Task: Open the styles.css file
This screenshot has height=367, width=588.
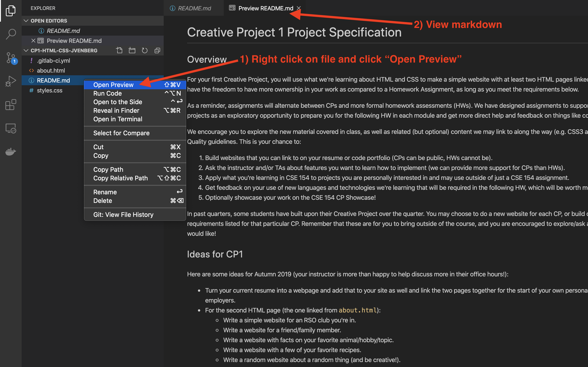Action: pyautogui.click(x=50, y=90)
